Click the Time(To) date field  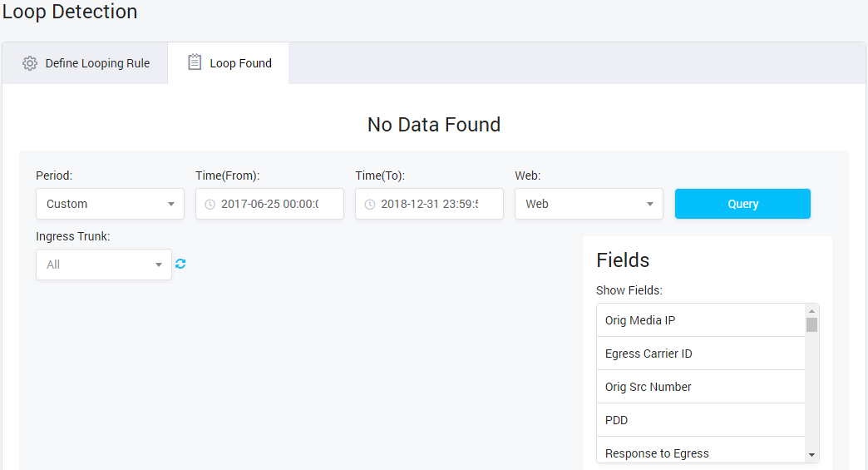tap(430, 204)
